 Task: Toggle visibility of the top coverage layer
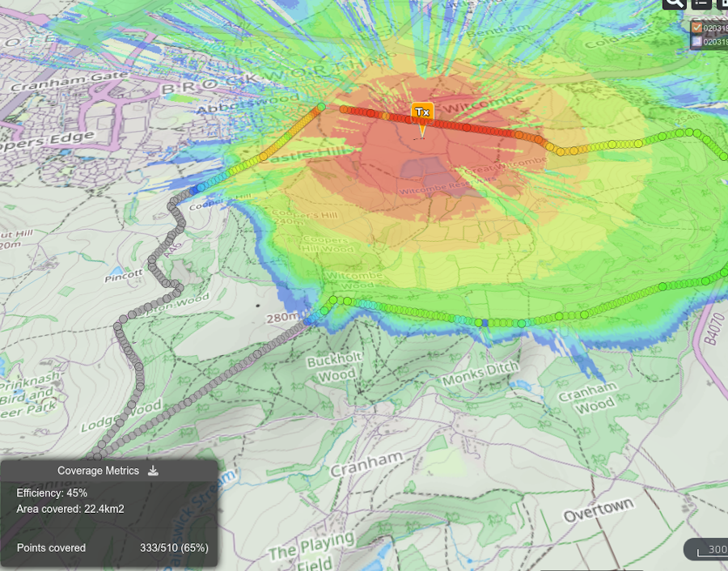pos(696,27)
